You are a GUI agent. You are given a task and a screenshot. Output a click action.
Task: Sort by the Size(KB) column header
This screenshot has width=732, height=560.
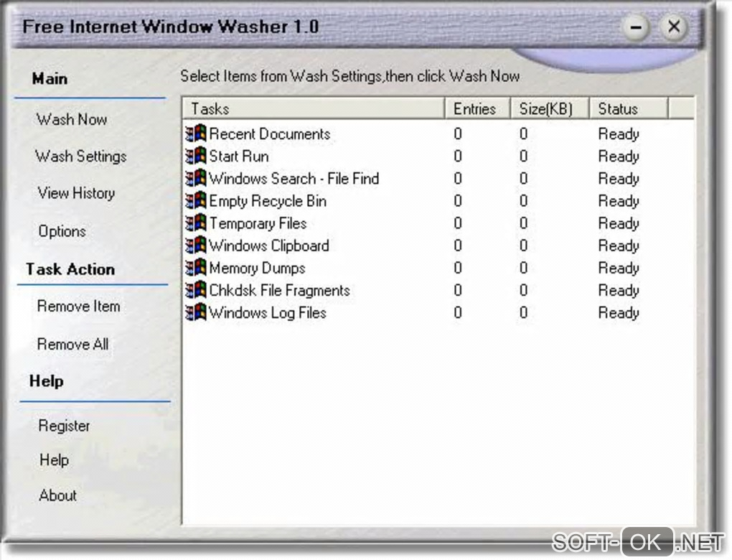coord(550,109)
